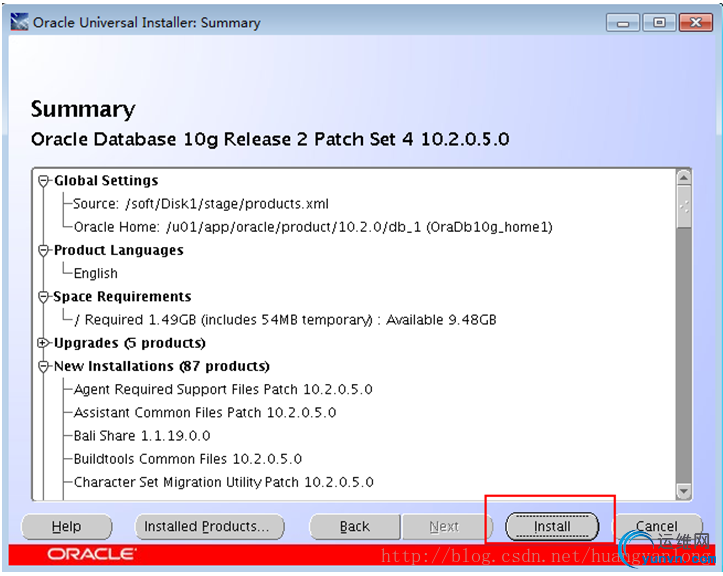Go Back to previous step

pos(355,526)
